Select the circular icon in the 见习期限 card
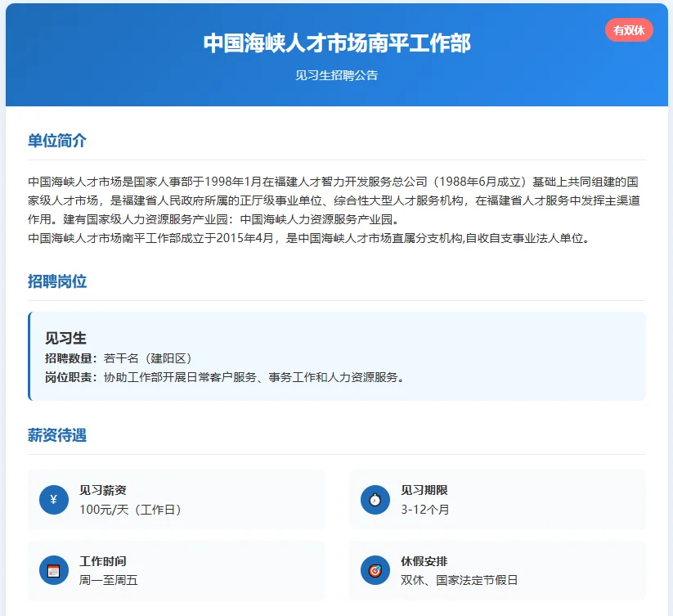The height and width of the screenshot is (616, 673). tap(374, 499)
